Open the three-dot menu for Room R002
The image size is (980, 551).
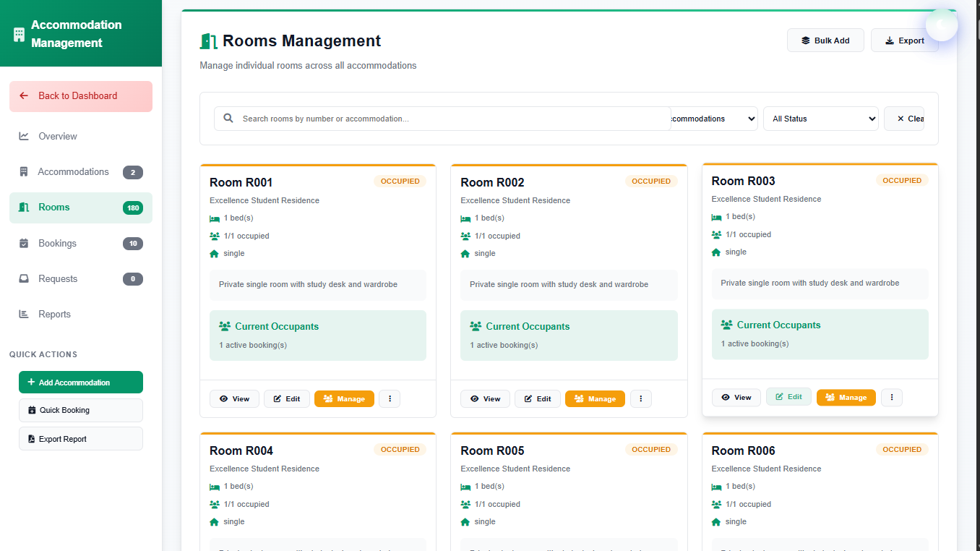[640, 398]
